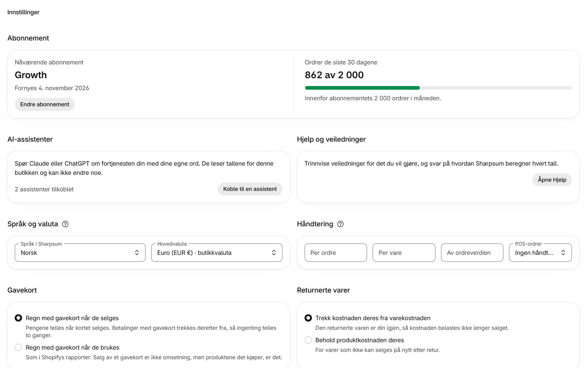Click the Endre abonnement button

pyautogui.click(x=45, y=104)
